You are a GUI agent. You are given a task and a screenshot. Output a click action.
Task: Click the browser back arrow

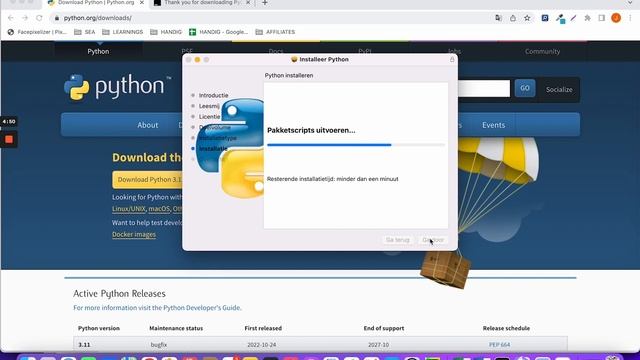coord(11,18)
